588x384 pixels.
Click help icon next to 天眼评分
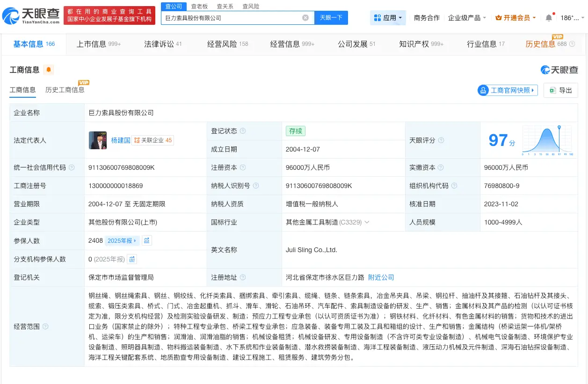click(441, 140)
